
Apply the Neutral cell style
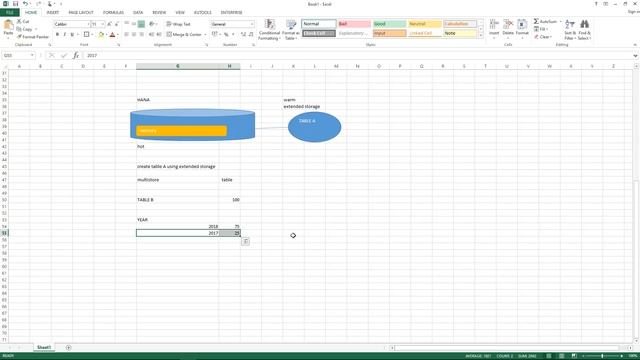tap(424, 24)
